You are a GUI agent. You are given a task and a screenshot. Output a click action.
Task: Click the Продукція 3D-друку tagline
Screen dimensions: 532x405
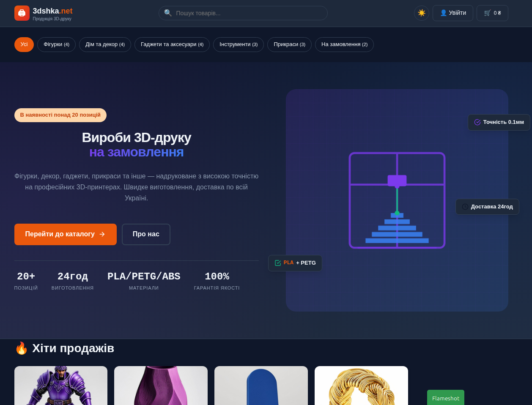click(52, 19)
